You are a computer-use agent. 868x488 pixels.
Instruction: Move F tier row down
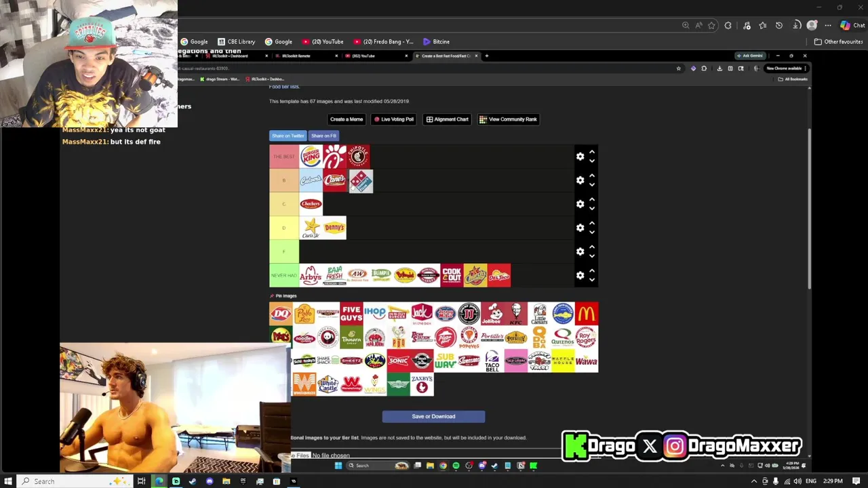pos(592,256)
